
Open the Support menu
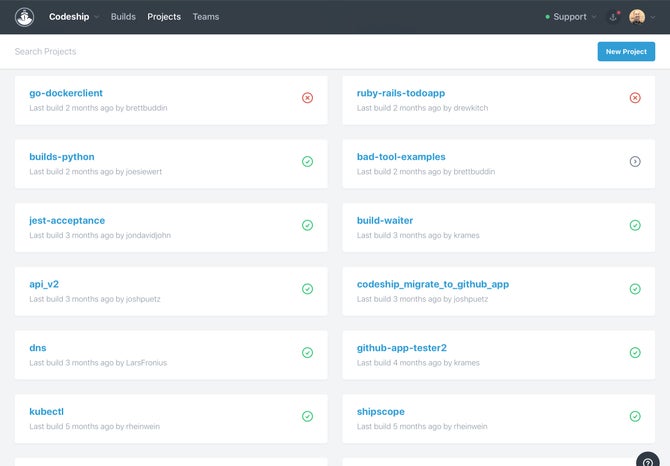coord(570,17)
